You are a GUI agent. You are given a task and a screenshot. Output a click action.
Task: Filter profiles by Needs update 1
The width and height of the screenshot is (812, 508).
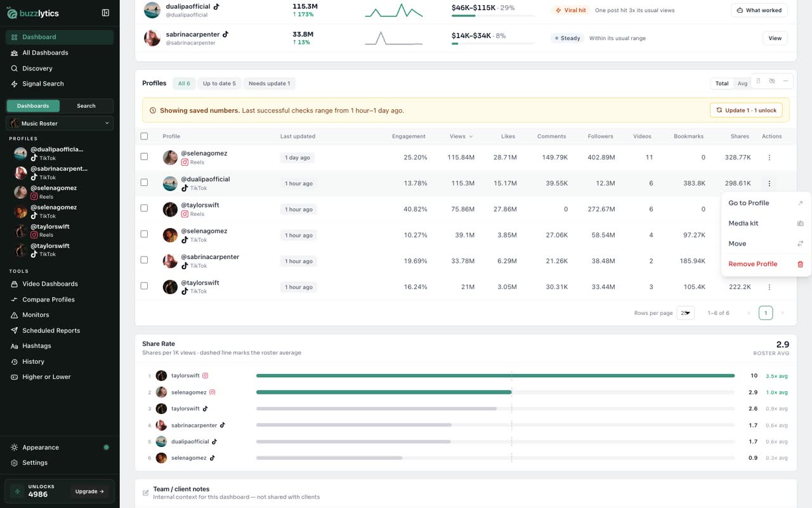(x=269, y=83)
